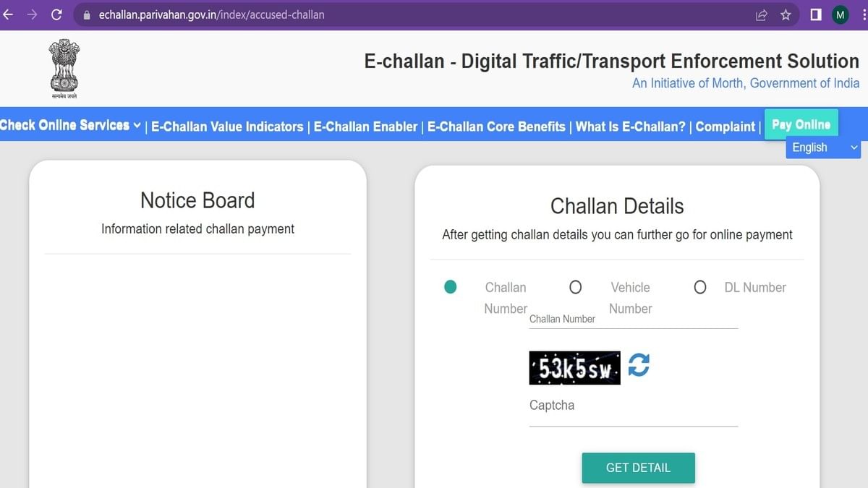Select the Challan Number radio button
Screen dimensions: 868x488
pyautogui.click(x=450, y=287)
